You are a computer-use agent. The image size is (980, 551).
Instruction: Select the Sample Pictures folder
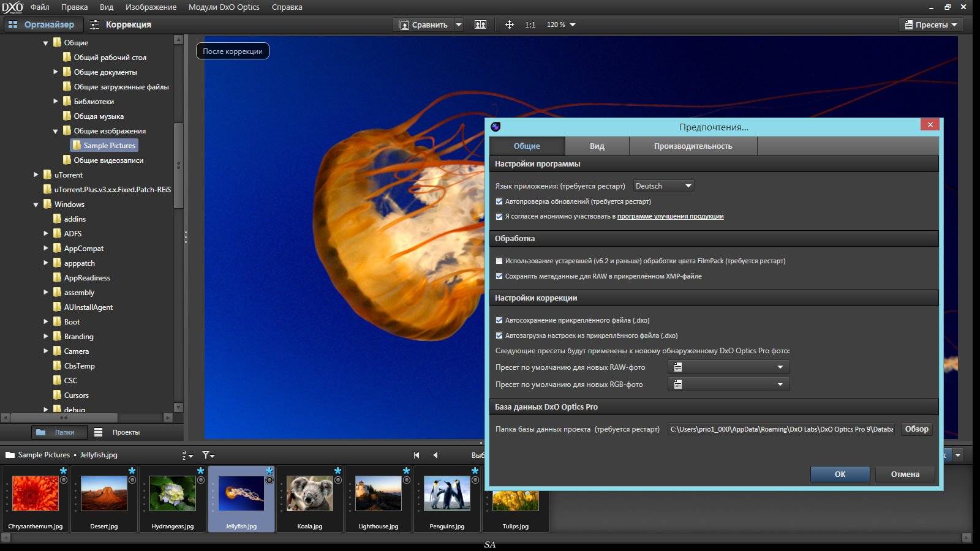pos(104,145)
